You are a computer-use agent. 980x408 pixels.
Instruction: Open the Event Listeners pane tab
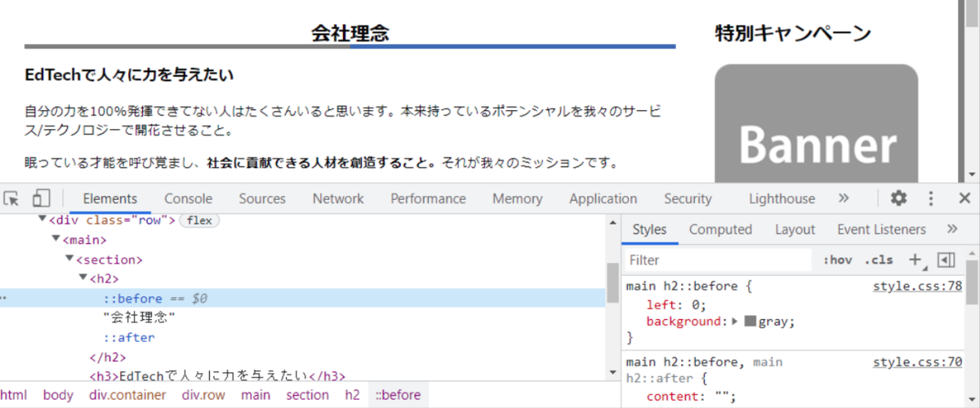[881, 229]
